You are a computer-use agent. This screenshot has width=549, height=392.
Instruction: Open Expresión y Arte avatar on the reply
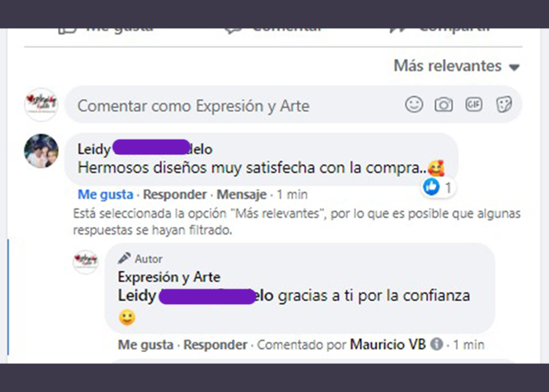click(85, 262)
